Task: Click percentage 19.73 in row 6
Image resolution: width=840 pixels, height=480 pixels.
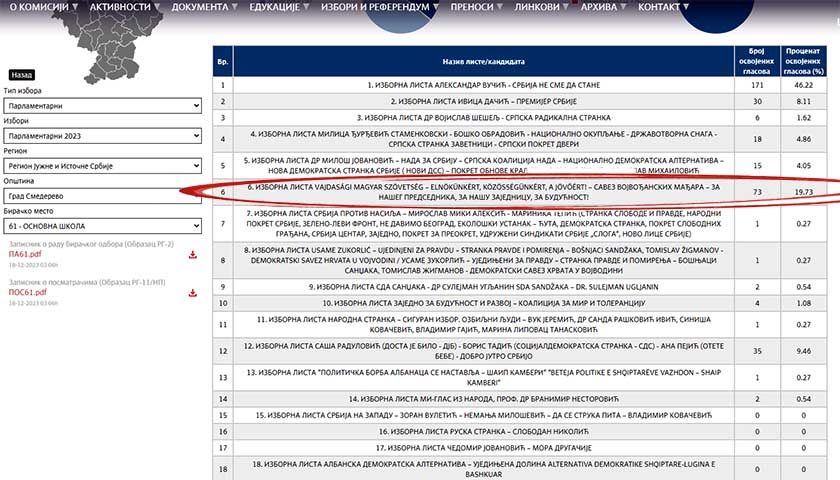Action: 803,192
